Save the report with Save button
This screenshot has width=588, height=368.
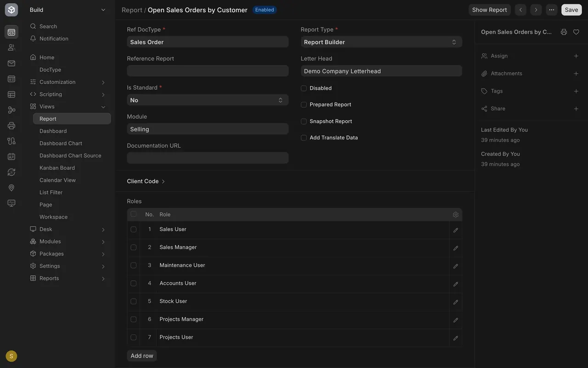pos(571,10)
